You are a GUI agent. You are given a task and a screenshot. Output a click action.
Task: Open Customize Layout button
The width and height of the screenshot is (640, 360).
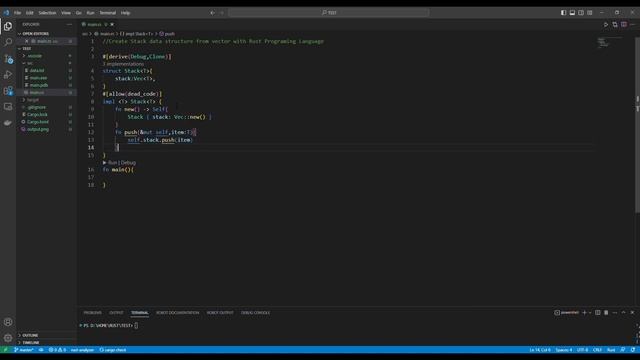(590, 13)
